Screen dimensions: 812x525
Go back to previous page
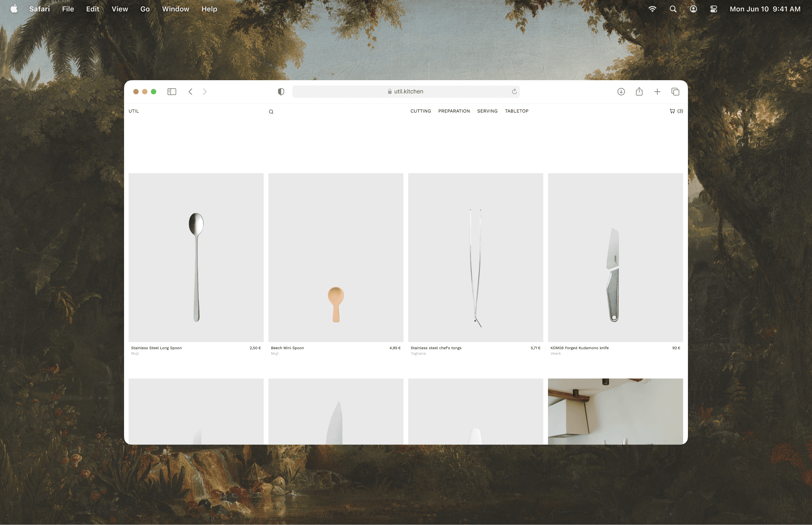[x=190, y=92]
